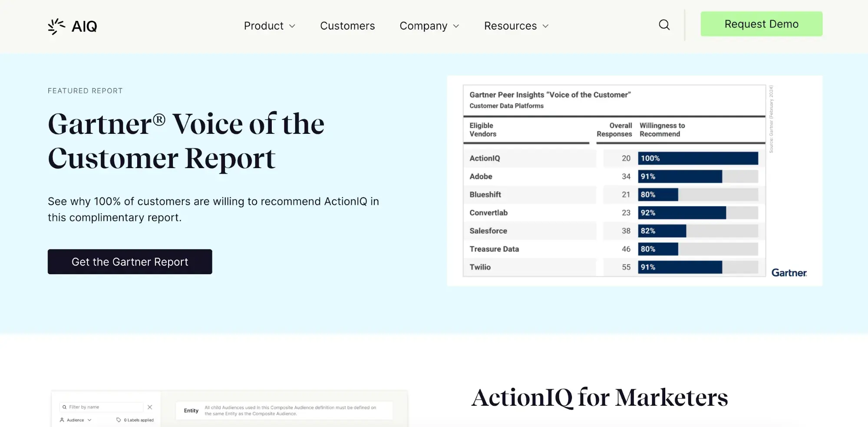The height and width of the screenshot is (427, 868).
Task: Expand the Audience dropdown in the preview
Action: [x=89, y=420]
